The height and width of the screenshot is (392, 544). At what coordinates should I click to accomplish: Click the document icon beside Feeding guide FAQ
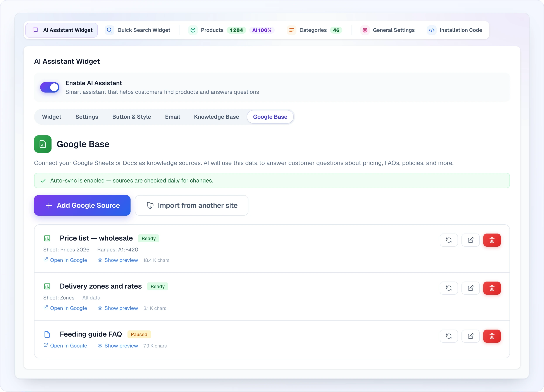pos(47,334)
